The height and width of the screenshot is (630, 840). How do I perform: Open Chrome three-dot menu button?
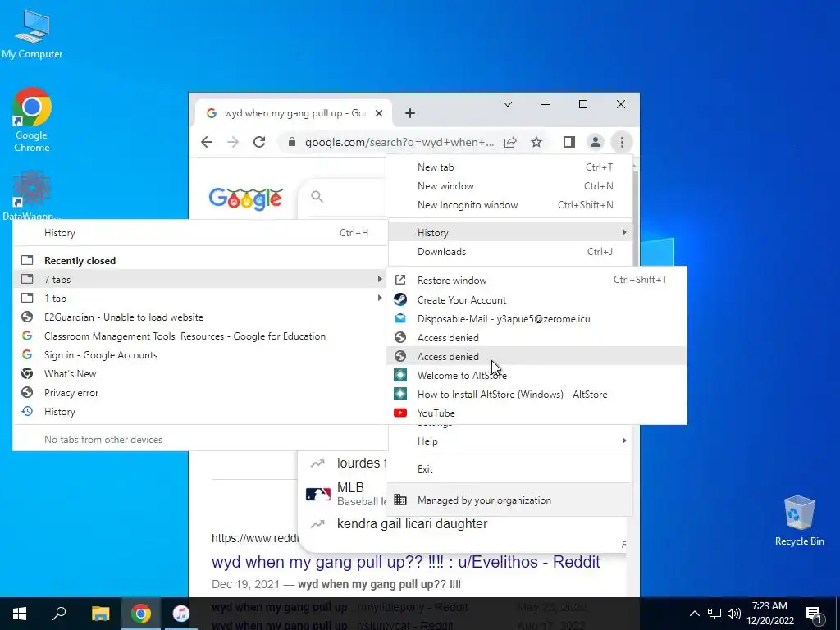pyautogui.click(x=622, y=142)
